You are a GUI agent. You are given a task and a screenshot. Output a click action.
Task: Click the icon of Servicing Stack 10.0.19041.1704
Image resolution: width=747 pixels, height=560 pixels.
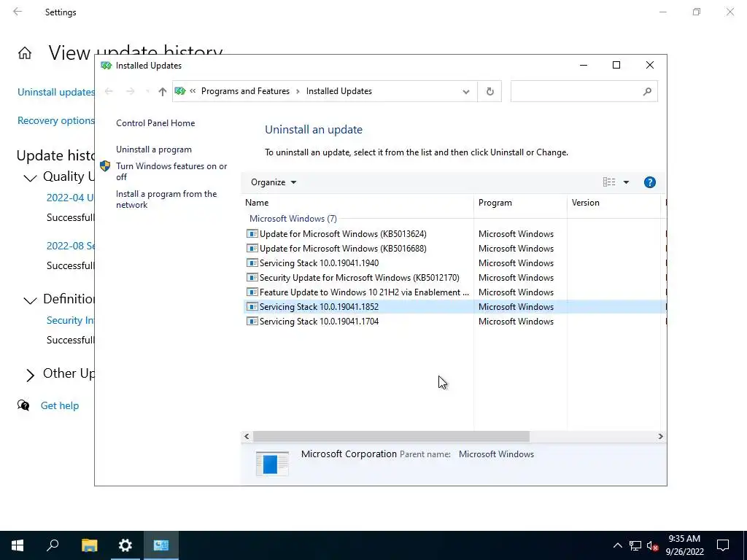[x=252, y=322]
